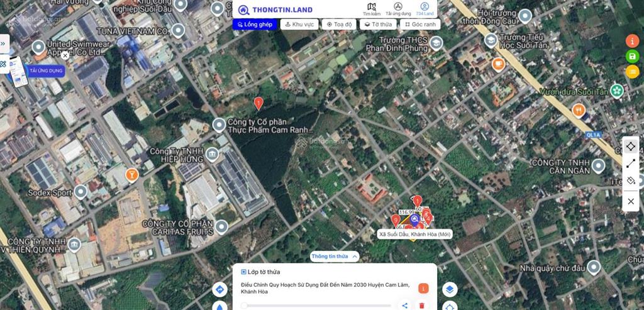Click the Vườn dừa Suối Tân green pin

[x=616, y=91]
